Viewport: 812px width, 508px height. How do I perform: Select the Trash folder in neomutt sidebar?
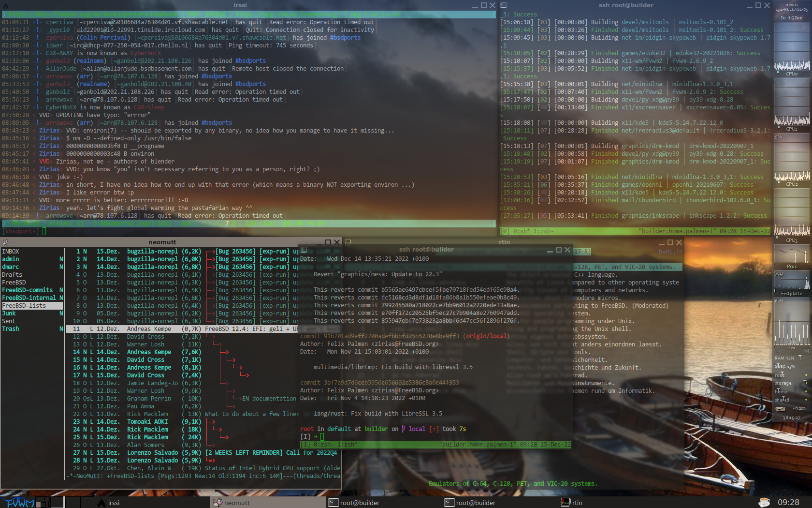click(11, 329)
